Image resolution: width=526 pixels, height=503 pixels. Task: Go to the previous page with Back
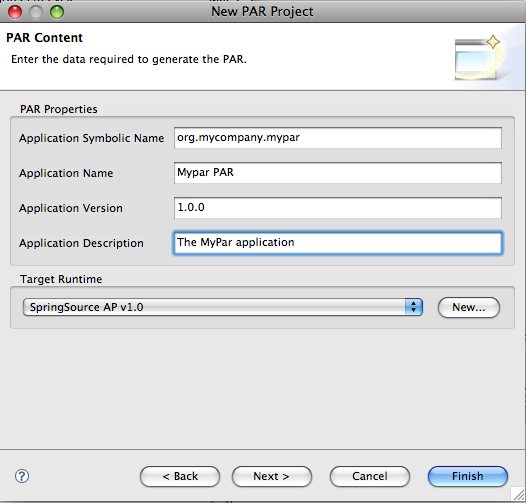tap(180, 476)
